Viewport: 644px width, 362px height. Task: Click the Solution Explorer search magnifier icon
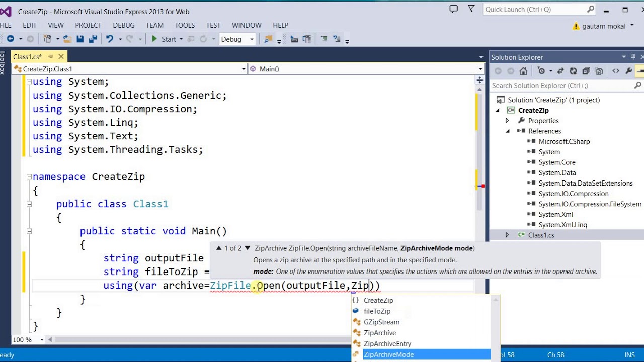(638, 86)
